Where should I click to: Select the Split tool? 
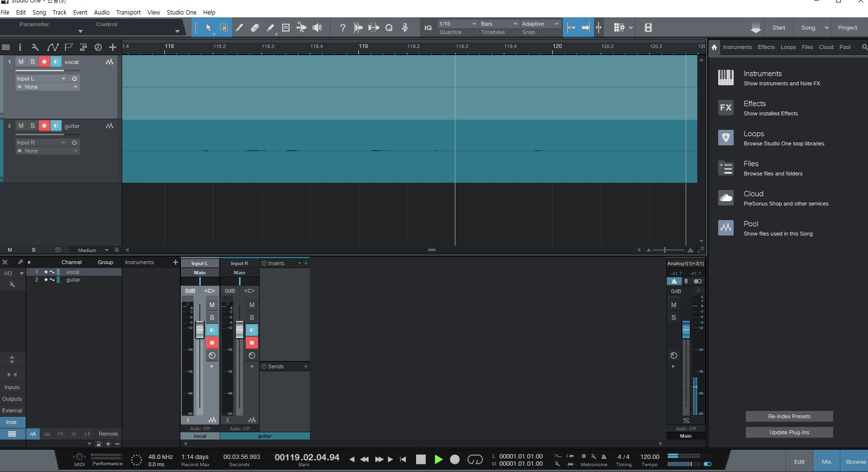(240, 28)
